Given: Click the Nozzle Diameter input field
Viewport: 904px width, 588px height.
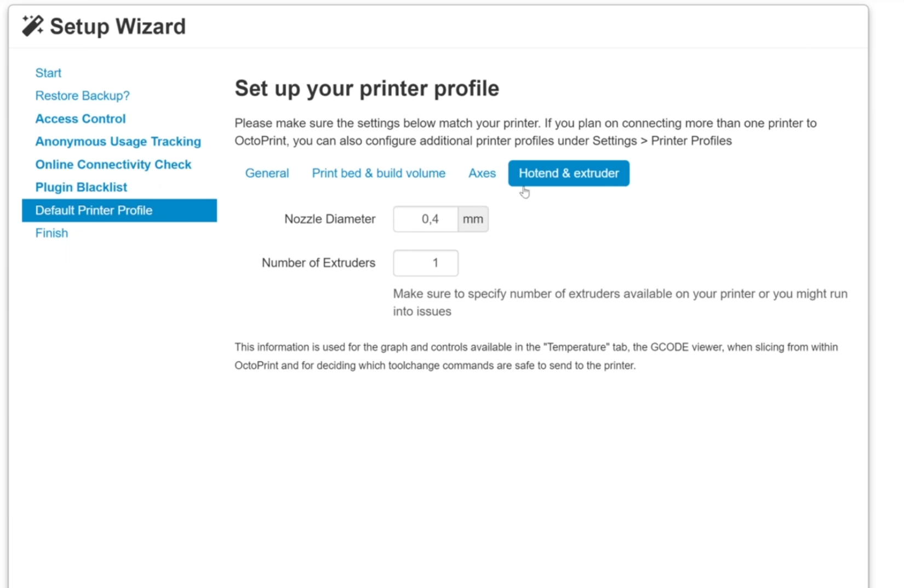Looking at the screenshot, I should point(425,218).
